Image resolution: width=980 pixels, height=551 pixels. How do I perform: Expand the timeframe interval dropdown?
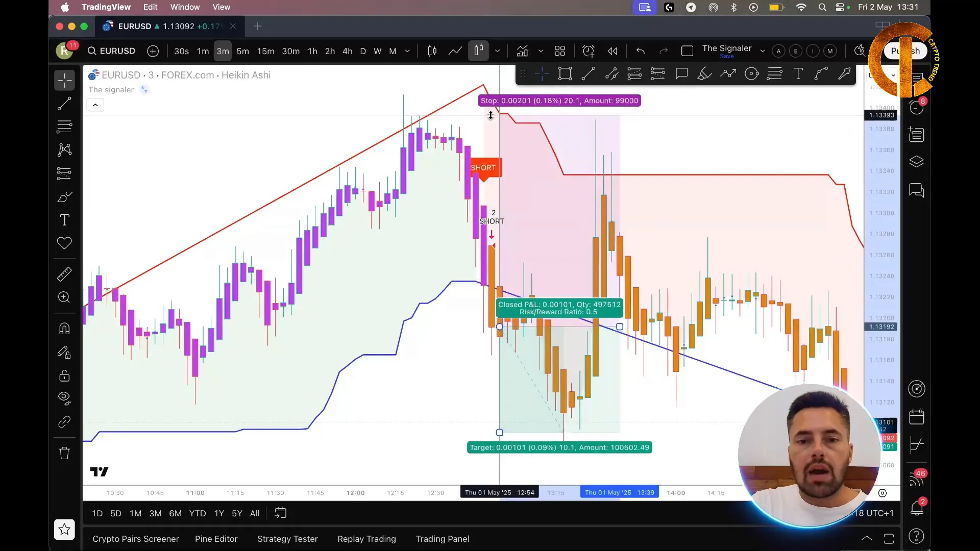[407, 51]
